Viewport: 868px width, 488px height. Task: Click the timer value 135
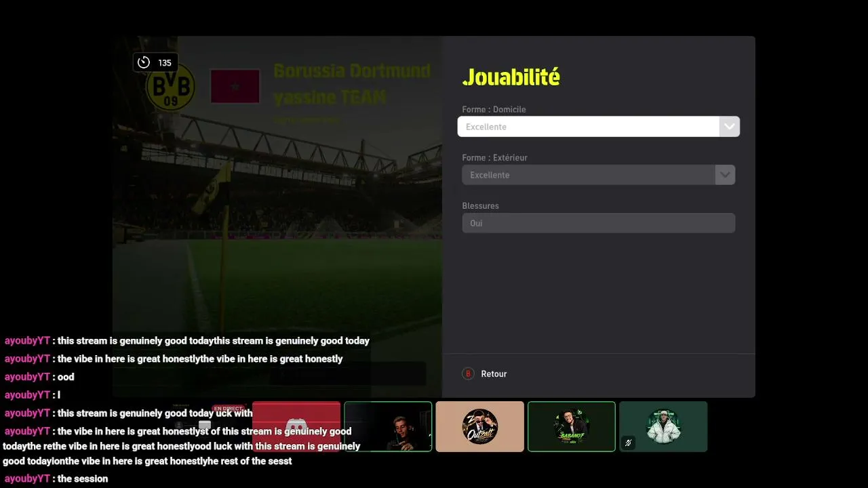click(x=165, y=63)
